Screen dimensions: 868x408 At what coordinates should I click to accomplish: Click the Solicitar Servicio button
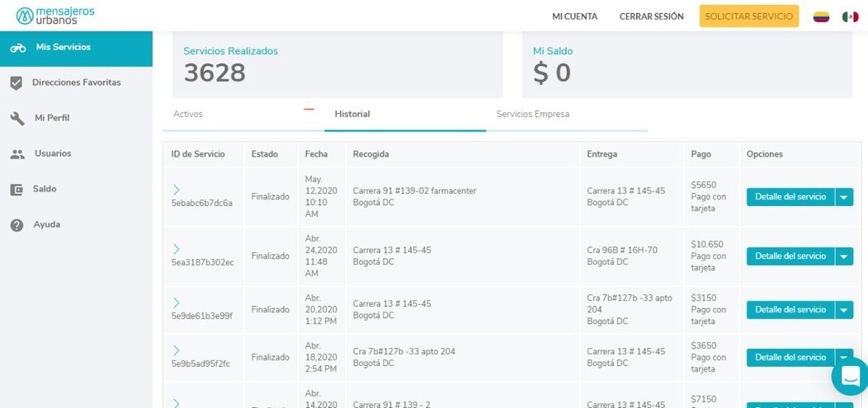point(748,16)
